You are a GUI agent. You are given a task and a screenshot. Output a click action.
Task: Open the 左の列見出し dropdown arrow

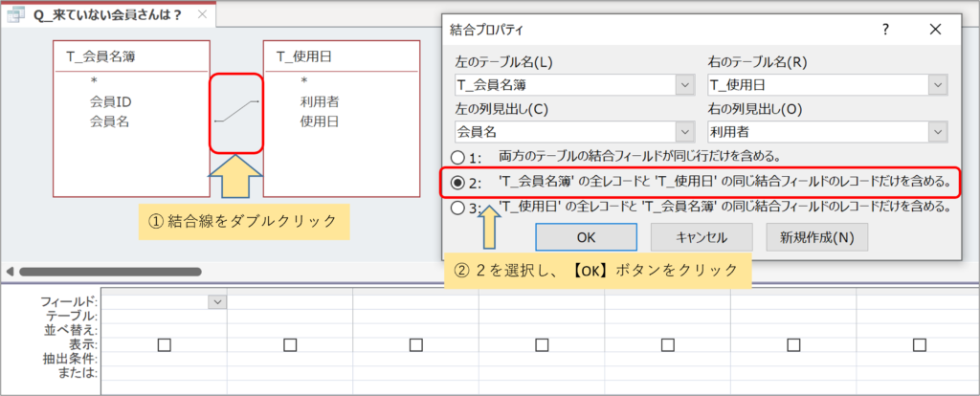click(684, 132)
